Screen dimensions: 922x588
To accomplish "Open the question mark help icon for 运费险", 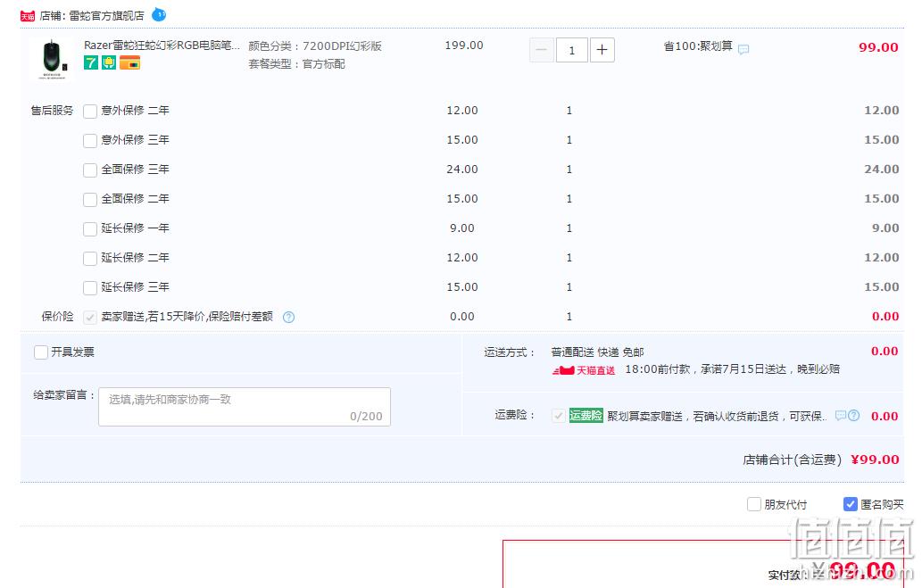I will pyautogui.click(x=854, y=415).
